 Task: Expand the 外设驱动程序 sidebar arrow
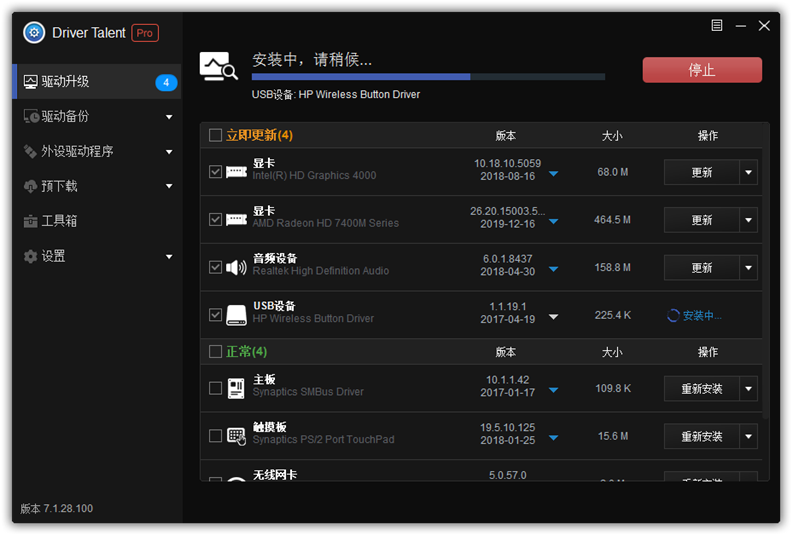[169, 152]
